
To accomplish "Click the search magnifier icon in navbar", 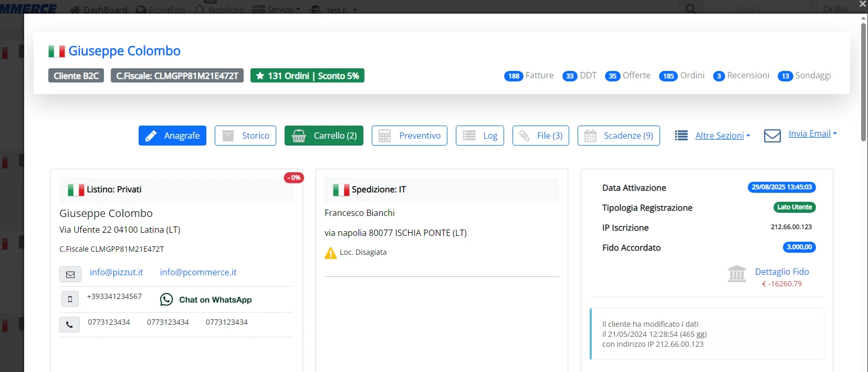I will coord(691,9).
